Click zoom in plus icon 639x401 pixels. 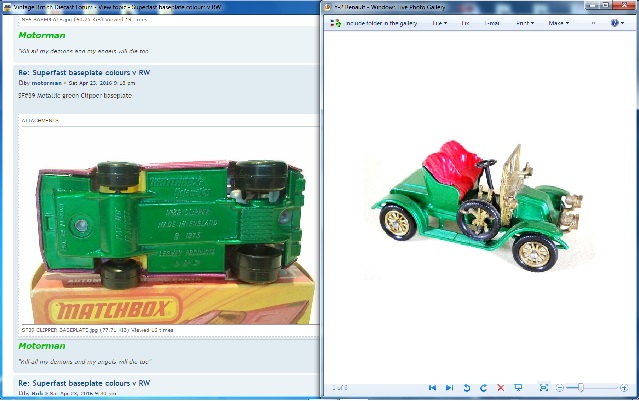coord(623,387)
